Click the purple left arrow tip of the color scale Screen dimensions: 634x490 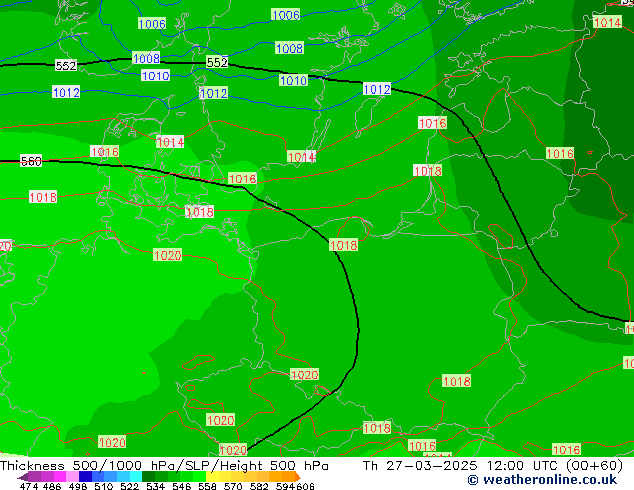click(x=23, y=477)
